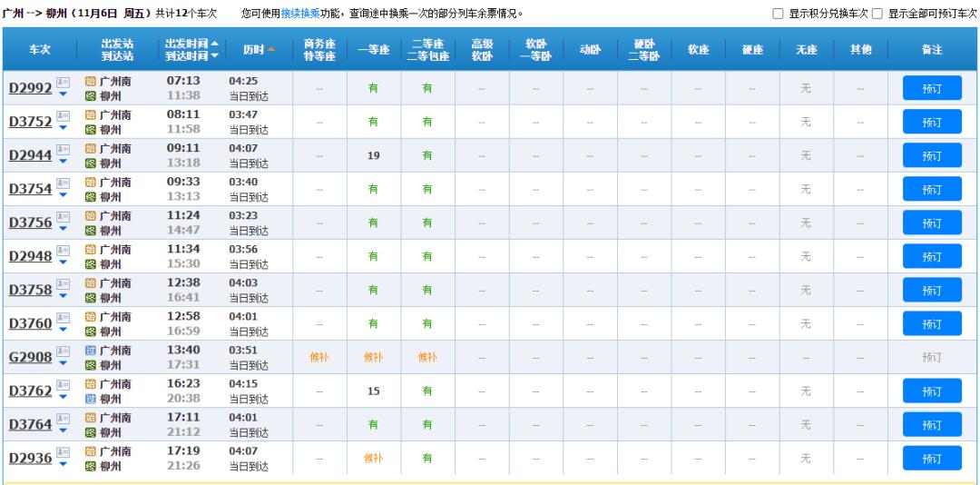Enable 显示全部可预订车次 checkbox
Screen dimensions: 980x485
(x=877, y=14)
